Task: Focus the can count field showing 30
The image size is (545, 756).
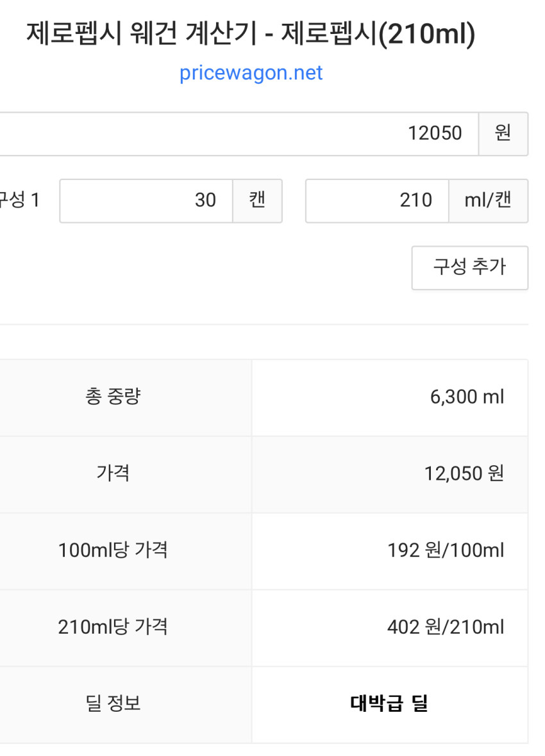Action: [146, 201]
